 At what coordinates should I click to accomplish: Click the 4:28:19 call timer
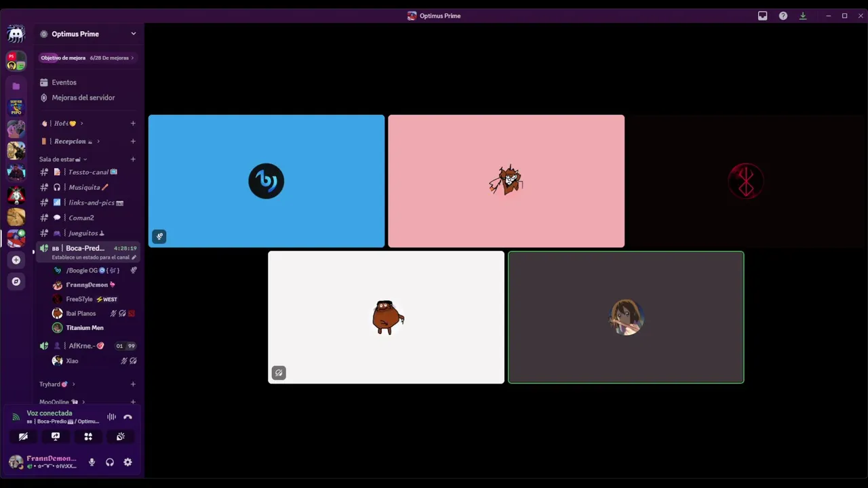pos(125,248)
